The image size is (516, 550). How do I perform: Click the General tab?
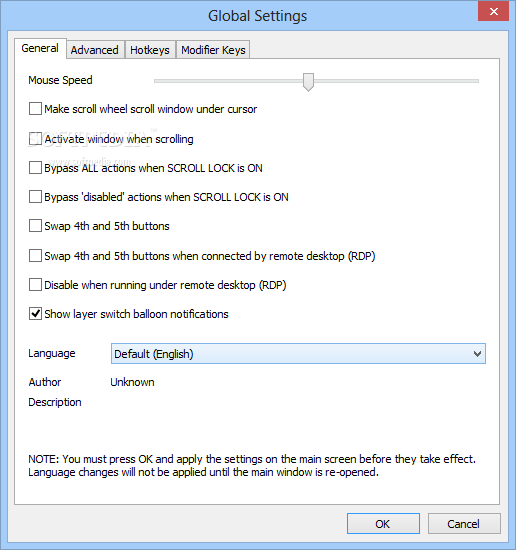click(40, 48)
